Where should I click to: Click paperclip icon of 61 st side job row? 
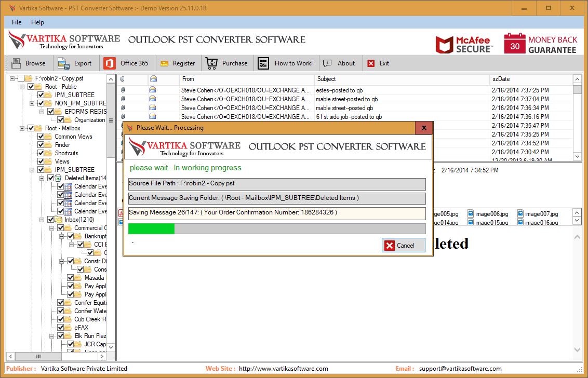pos(122,117)
